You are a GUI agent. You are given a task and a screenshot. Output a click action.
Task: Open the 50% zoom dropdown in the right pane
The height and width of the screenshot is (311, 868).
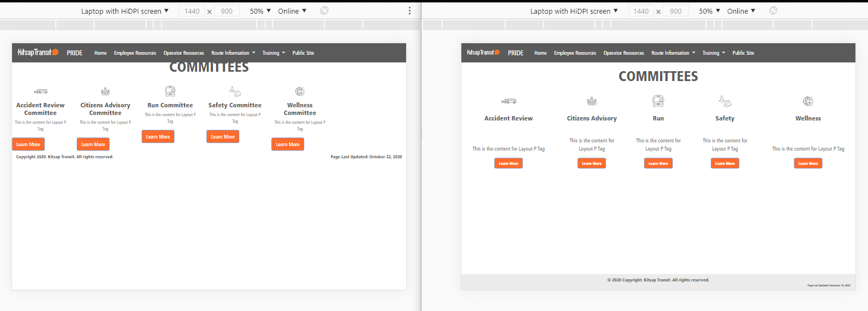709,11
